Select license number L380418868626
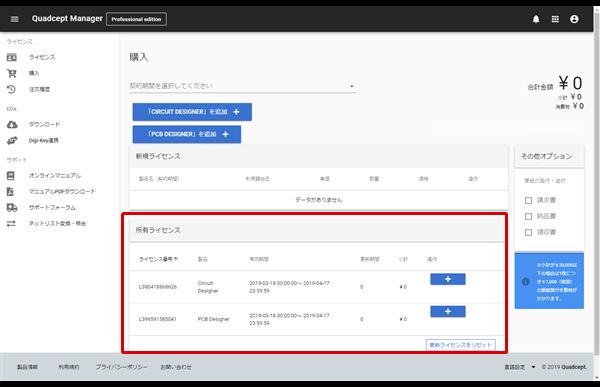Viewport: 600px width, 387px height. pyautogui.click(x=158, y=287)
